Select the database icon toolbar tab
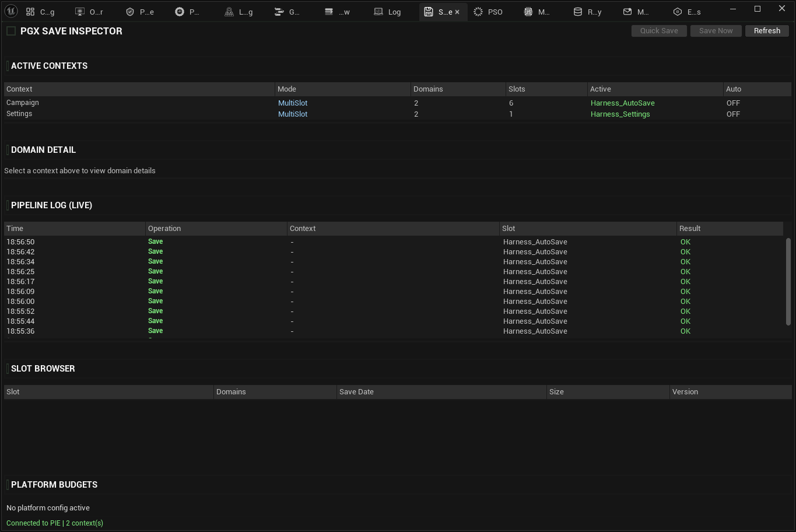This screenshot has height=532, width=796. tap(578, 11)
